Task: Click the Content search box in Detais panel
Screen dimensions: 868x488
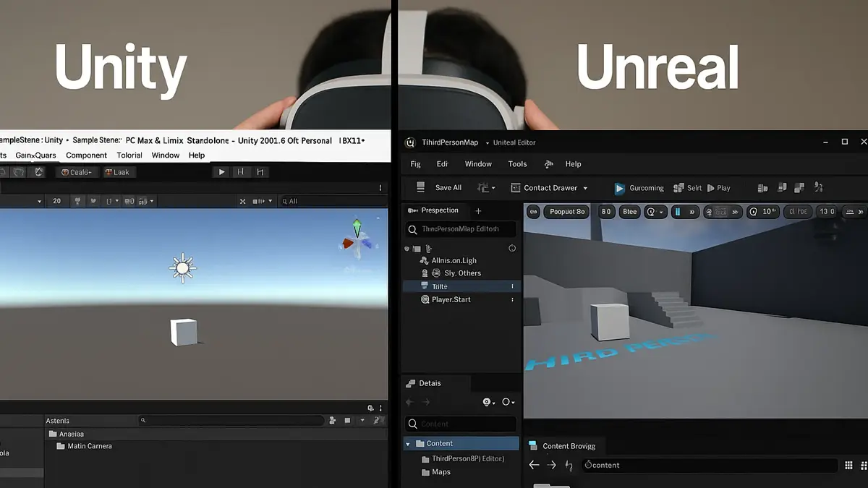Action: pyautogui.click(x=460, y=424)
